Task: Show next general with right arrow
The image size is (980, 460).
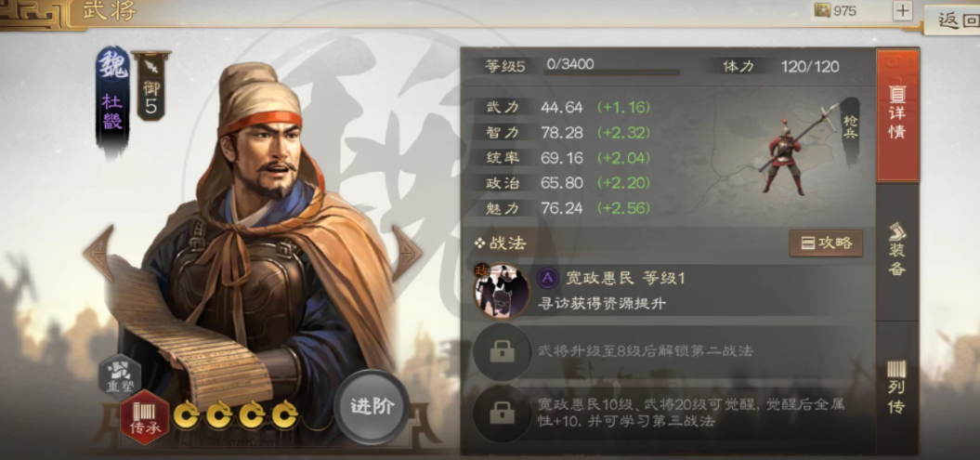Action: coord(407,253)
